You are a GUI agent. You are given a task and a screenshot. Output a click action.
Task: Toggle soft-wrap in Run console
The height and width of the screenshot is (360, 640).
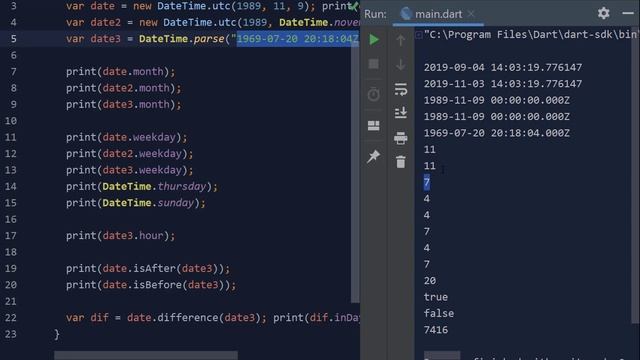pyautogui.click(x=400, y=89)
